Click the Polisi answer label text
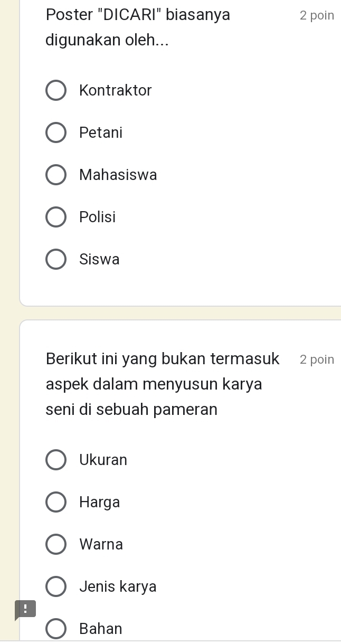 pos(98,217)
